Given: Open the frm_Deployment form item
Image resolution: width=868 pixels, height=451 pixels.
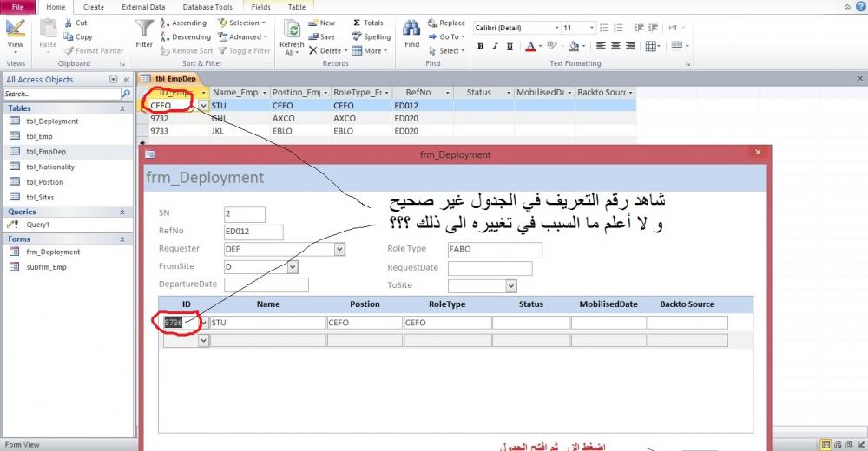Looking at the screenshot, I should coord(53,252).
